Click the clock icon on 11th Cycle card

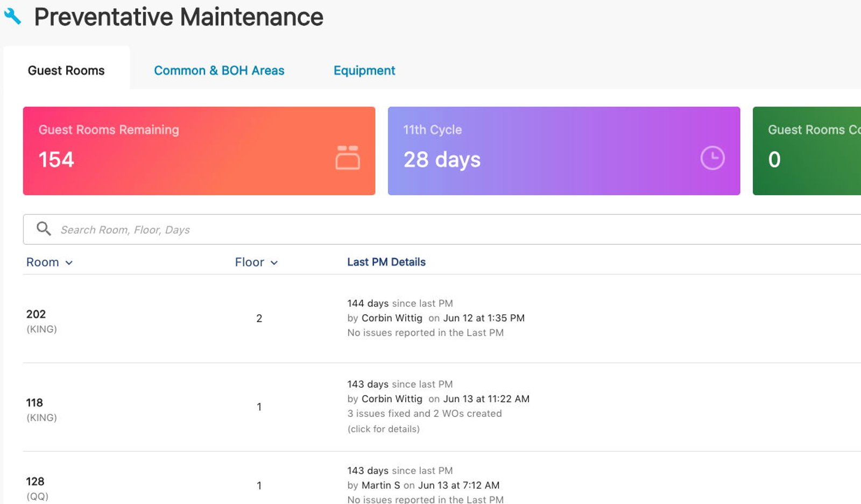[x=712, y=158]
